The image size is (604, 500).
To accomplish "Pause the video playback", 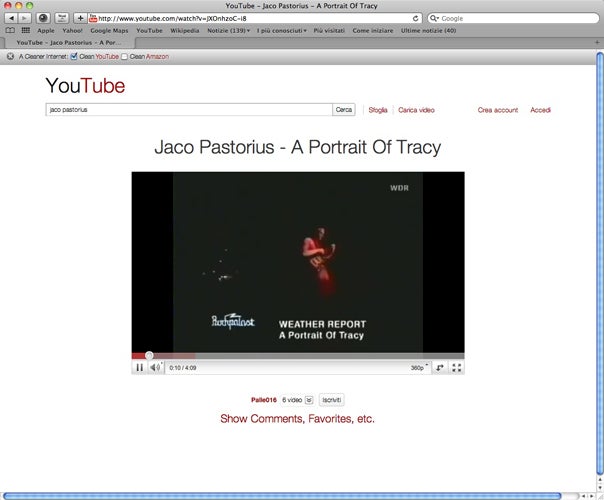I will [140, 368].
